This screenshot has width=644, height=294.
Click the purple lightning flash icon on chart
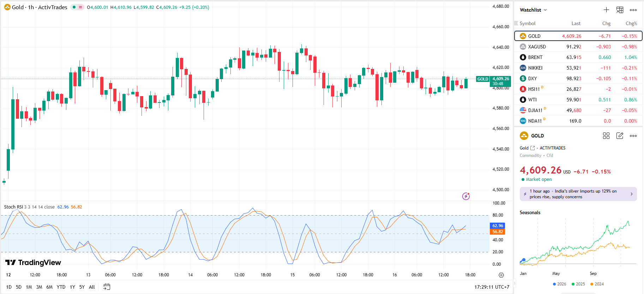point(466,196)
